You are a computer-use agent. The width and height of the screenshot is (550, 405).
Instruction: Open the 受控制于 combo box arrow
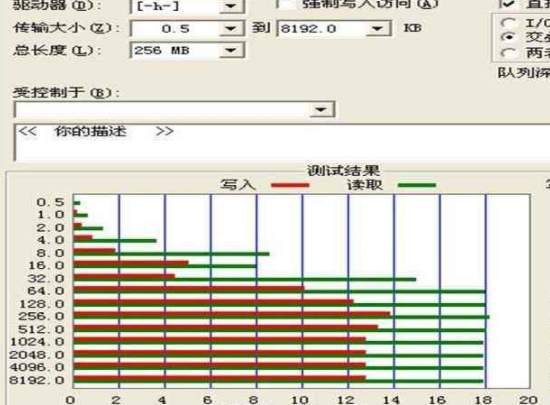point(321,109)
